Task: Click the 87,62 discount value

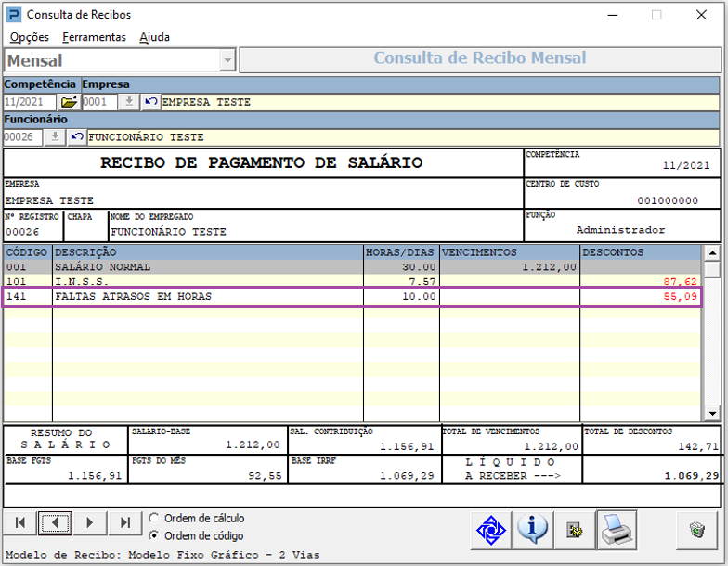Action: tap(680, 282)
